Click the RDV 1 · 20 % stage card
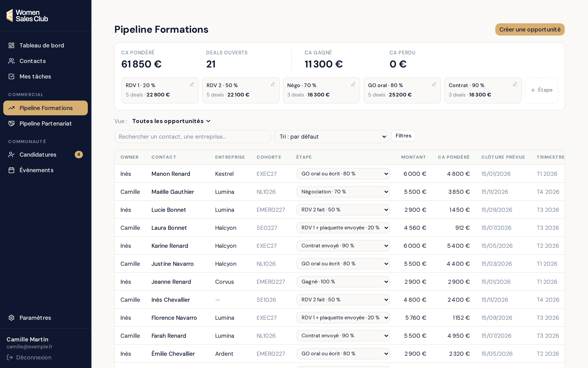Viewport: 588px width, 368px height. click(160, 90)
